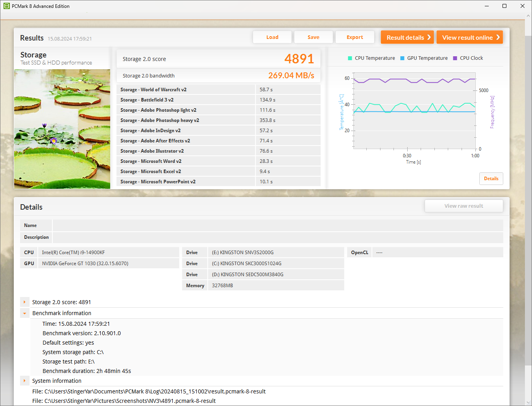Click the (C:) KINGSTON SKC3000S1024G drive entry
Viewport: 532px width, 406px height.
tap(247, 264)
